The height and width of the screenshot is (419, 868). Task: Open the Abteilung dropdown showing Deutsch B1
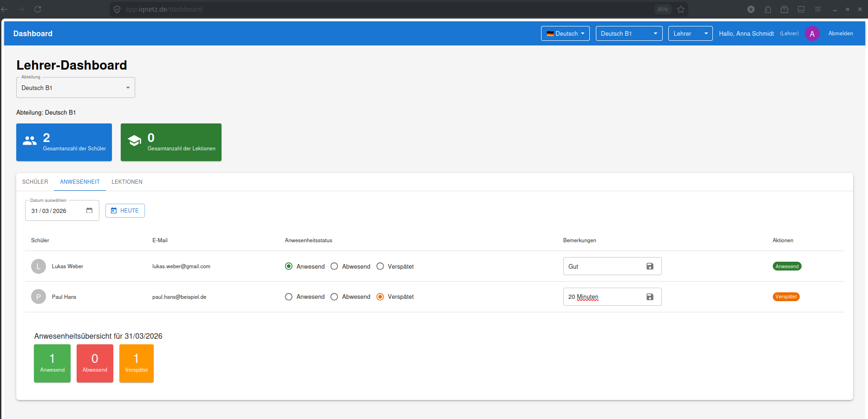(x=76, y=88)
